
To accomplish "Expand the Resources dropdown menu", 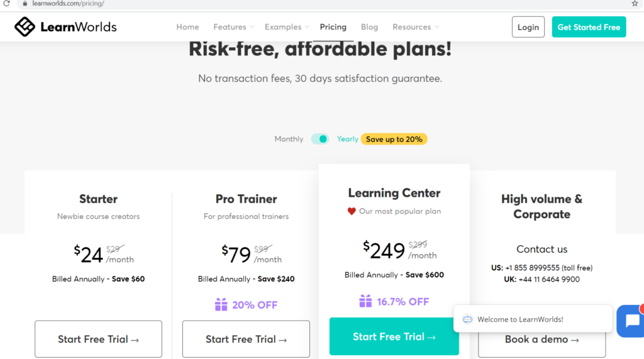I will (x=415, y=26).
